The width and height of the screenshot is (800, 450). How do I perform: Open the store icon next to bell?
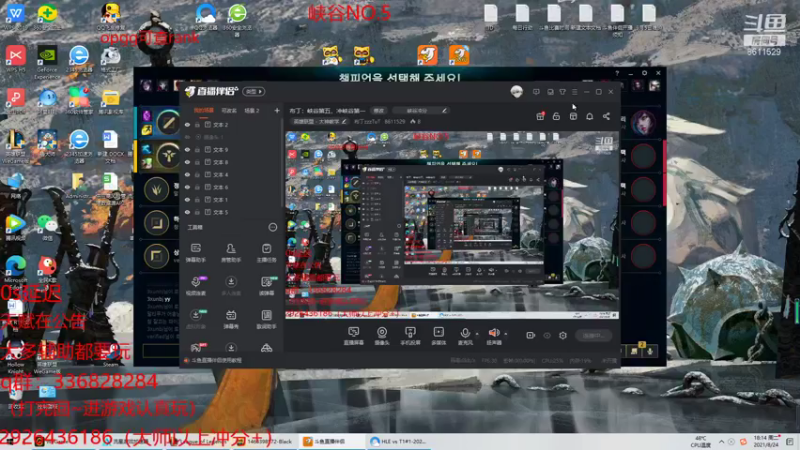point(573,116)
